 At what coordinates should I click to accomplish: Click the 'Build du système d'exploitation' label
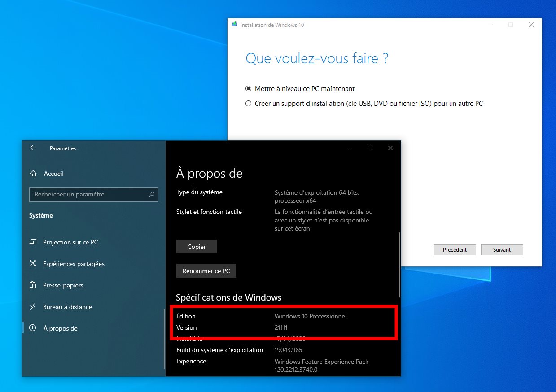coord(220,350)
